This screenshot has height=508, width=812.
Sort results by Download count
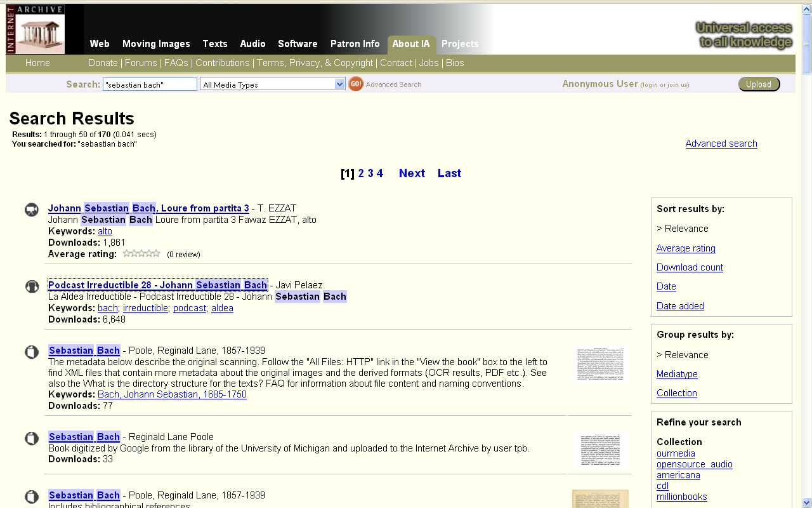coord(690,267)
